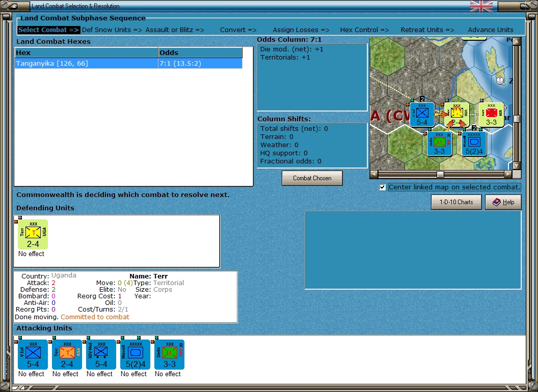Screen dimensions: 538x392
Task: Click the British flag in the title bar
Action: pyautogui.click(x=481, y=6)
